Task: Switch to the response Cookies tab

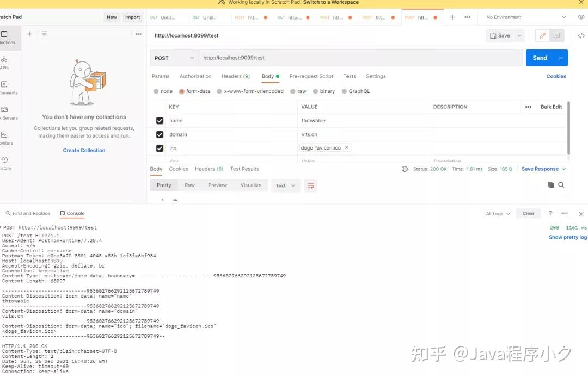Action: point(179,169)
